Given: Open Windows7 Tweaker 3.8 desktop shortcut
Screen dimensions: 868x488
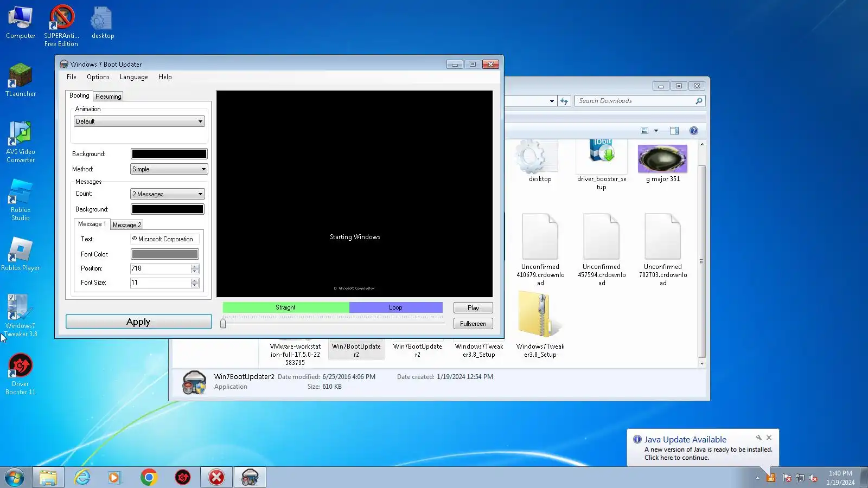Looking at the screenshot, I should click(21, 316).
